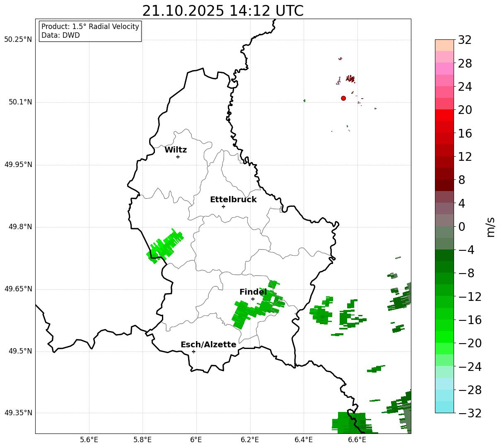
Task: Select the Findel city label
Action: (x=253, y=292)
